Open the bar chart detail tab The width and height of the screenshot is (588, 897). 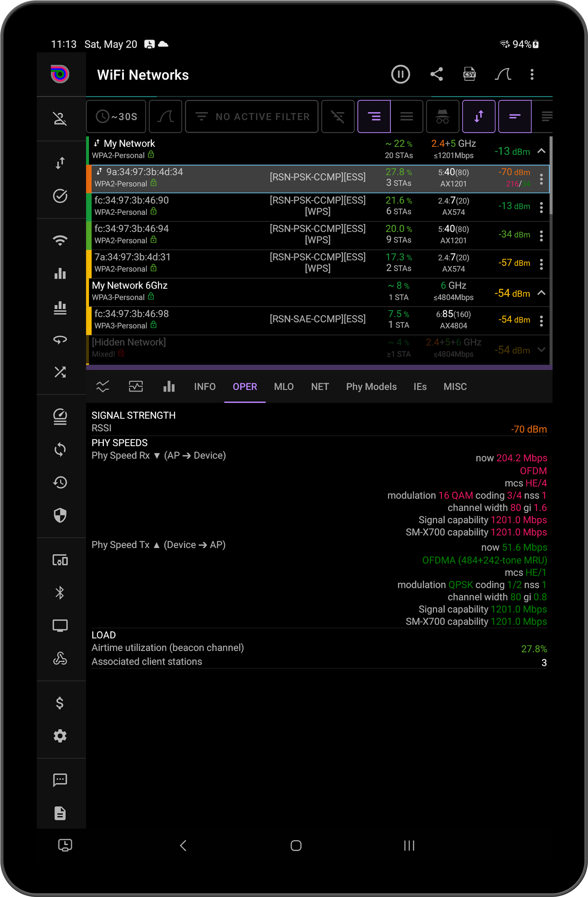click(169, 387)
